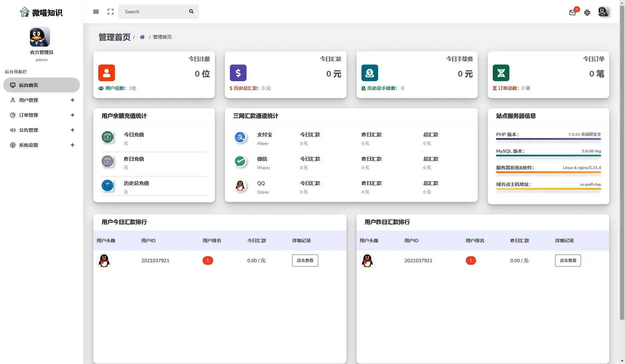
Task: Click the hamburger menu icon
Action: pos(96,12)
